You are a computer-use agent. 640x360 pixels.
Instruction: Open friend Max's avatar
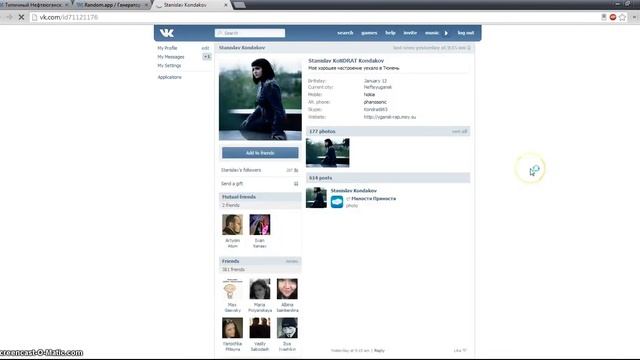coord(232,289)
